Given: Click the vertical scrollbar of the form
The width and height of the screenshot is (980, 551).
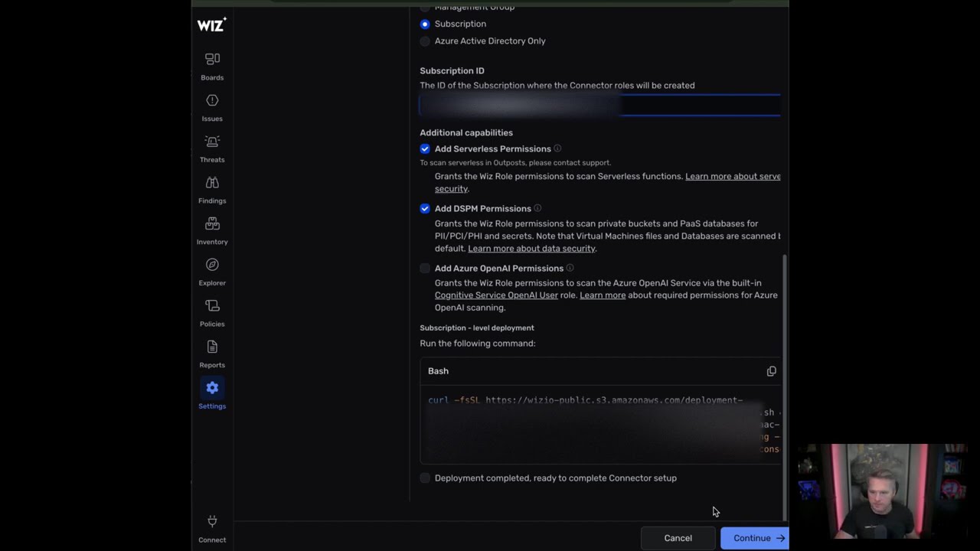Looking at the screenshot, I should pyautogui.click(x=785, y=387).
